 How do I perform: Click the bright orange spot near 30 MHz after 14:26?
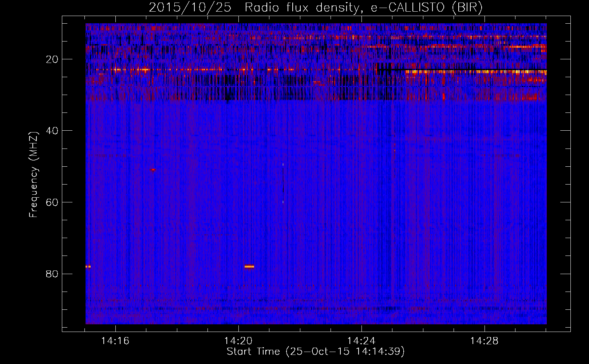coord(444,97)
